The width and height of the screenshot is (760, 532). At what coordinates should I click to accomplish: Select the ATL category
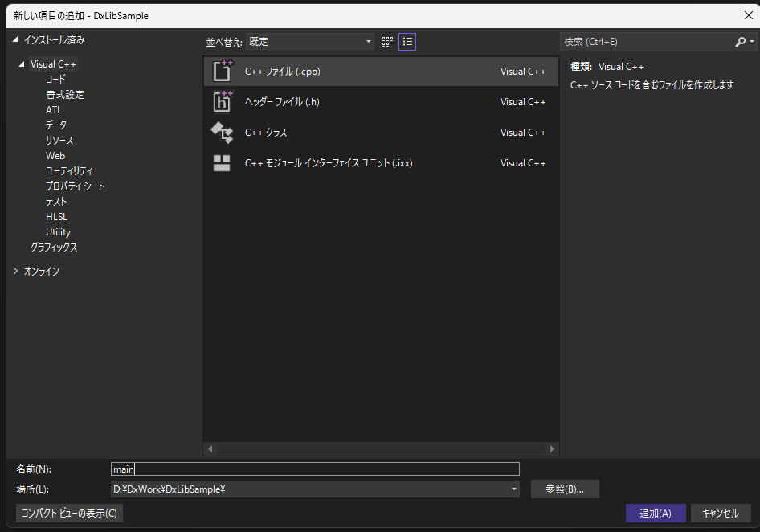[x=54, y=110]
